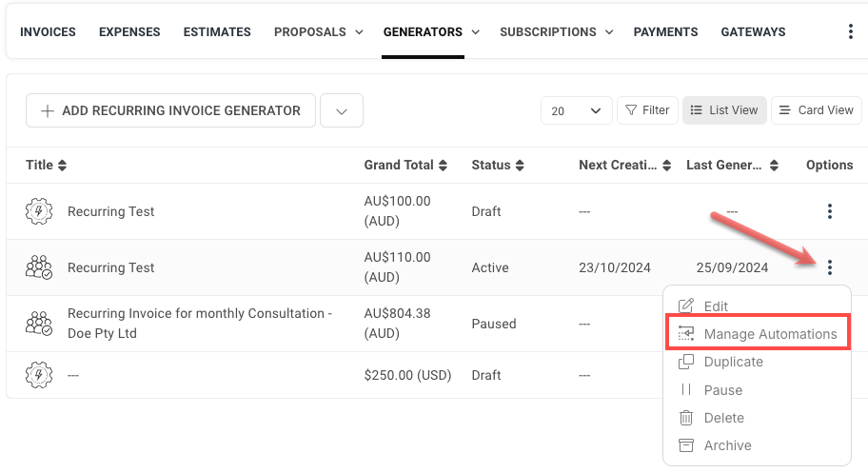Switch to the Expenses tab
Image resolution: width=868 pixels, height=473 pixels.
(x=129, y=32)
